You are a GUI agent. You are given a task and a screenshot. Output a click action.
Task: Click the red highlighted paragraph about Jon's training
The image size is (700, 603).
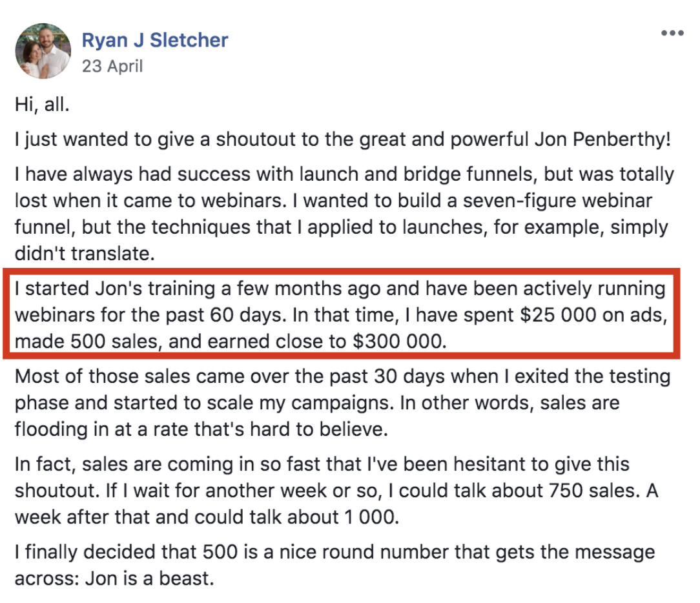[x=341, y=314]
